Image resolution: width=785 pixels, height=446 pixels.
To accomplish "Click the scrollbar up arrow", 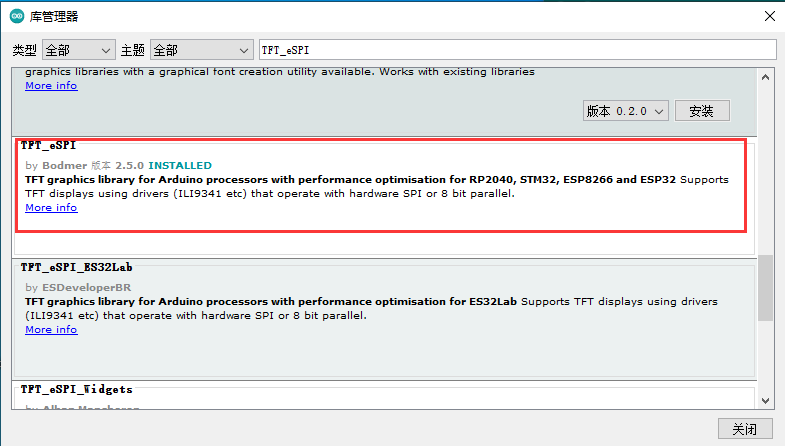I will [765, 77].
